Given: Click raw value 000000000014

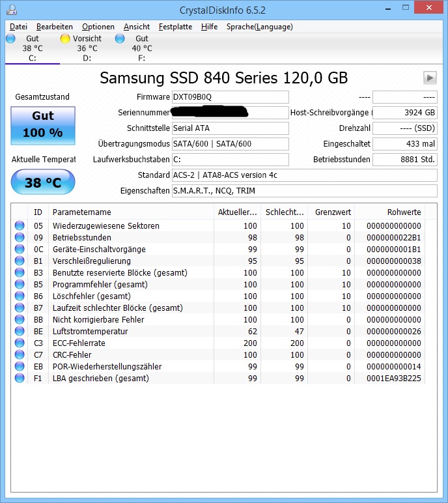Looking at the screenshot, I should [x=393, y=367].
